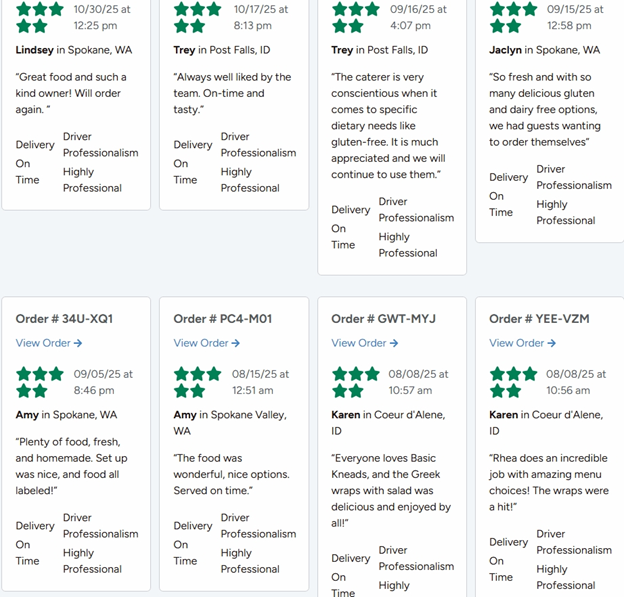
Task: Open View Order link for order PC4-M01
Action: pyautogui.click(x=207, y=343)
